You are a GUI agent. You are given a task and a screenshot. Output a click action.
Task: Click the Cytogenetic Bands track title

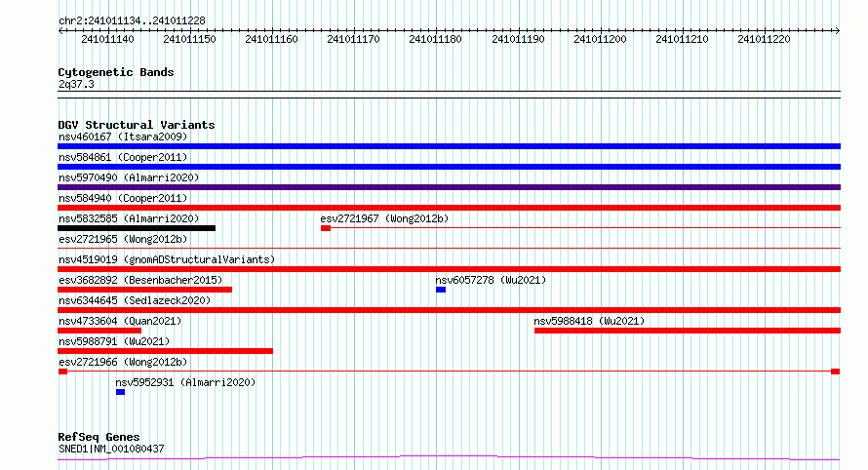click(116, 72)
